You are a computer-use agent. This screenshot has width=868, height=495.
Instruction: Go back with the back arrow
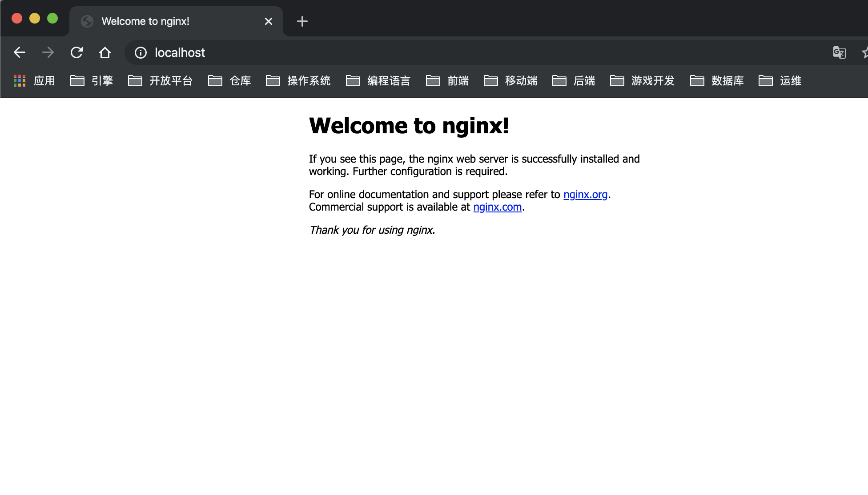pos(20,52)
